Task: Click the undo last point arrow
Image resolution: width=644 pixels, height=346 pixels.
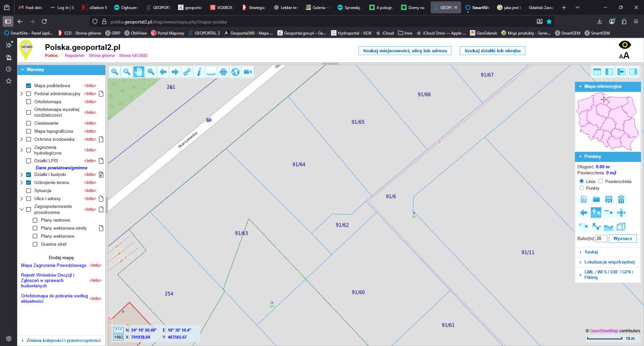Action: point(584,213)
